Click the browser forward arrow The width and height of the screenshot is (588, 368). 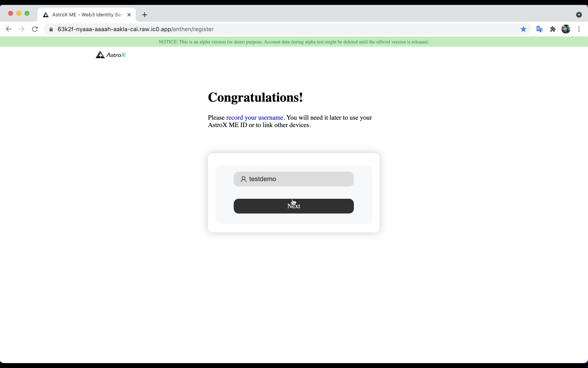[x=22, y=29]
